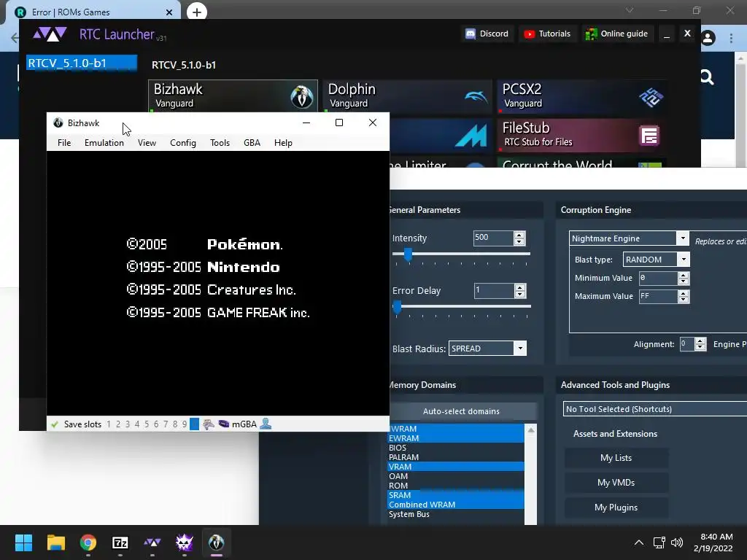Open new Chrome tab

[x=197, y=12]
